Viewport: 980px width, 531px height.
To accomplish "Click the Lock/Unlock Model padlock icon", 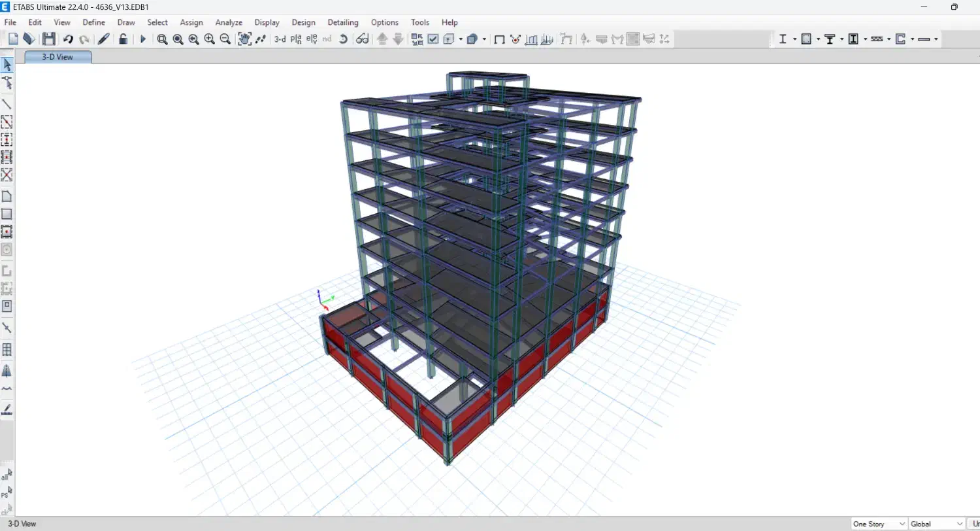I will [x=123, y=39].
